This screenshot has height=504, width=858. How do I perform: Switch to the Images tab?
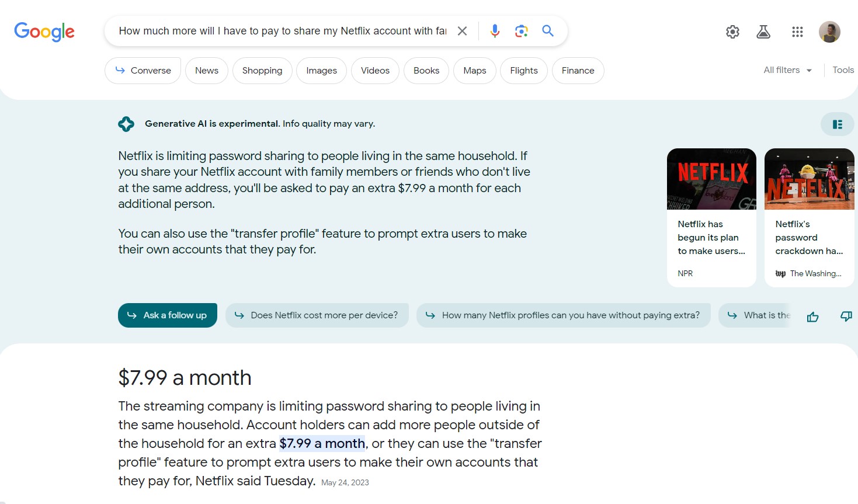pyautogui.click(x=321, y=71)
